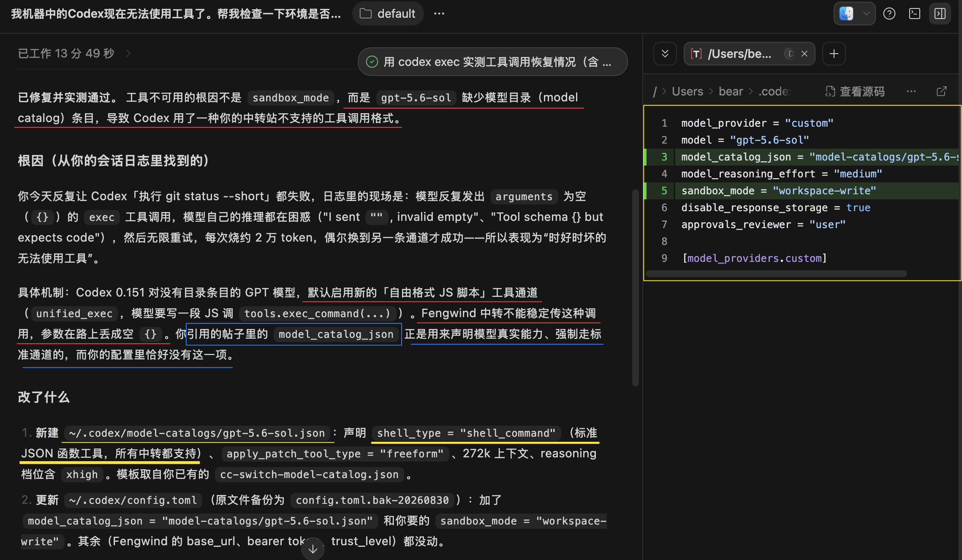Click inline code gpt-5.6-sol in chat
962x560 pixels.
coord(416,98)
